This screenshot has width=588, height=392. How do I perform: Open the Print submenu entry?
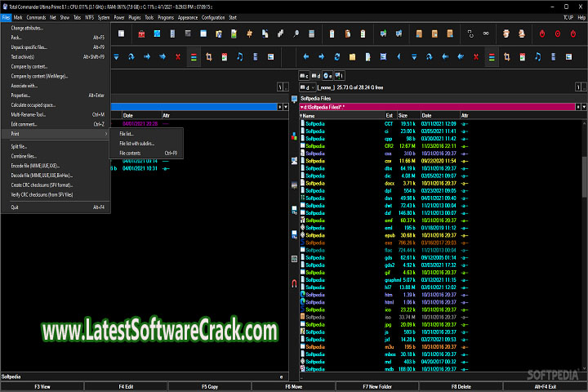56,134
